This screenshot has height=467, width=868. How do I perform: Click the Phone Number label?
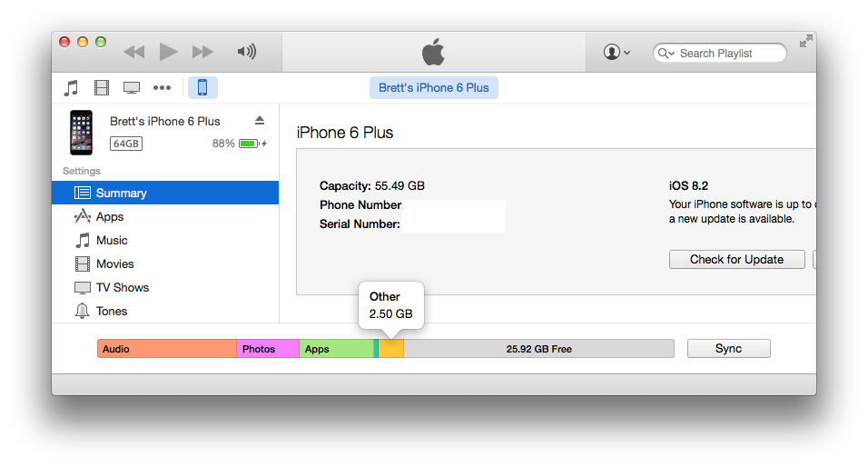click(360, 205)
